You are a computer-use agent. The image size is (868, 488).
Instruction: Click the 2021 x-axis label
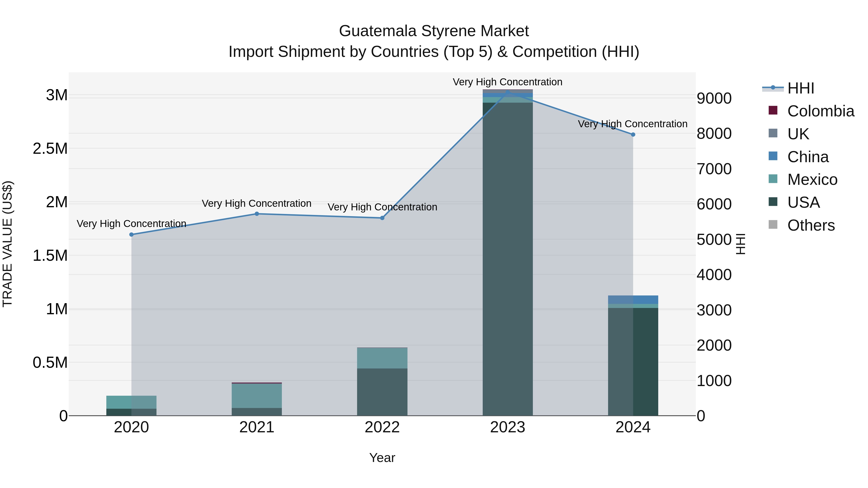(257, 427)
